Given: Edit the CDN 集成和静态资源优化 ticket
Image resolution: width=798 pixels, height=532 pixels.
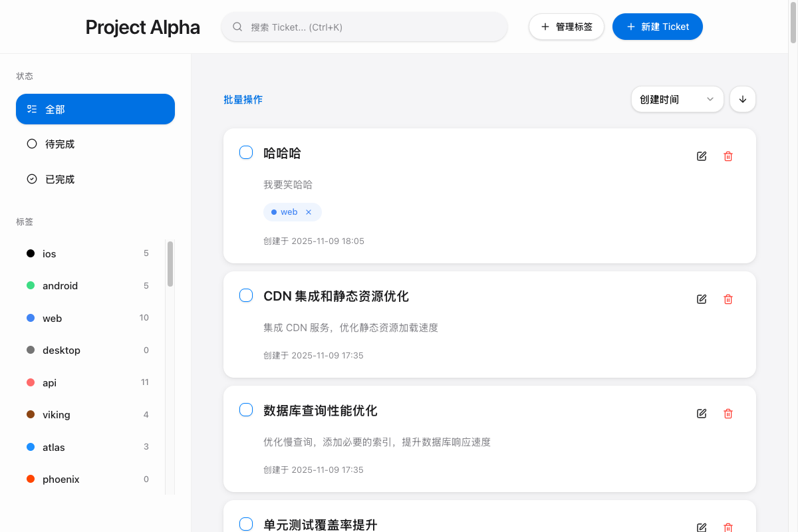Looking at the screenshot, I should pos(702,299).
